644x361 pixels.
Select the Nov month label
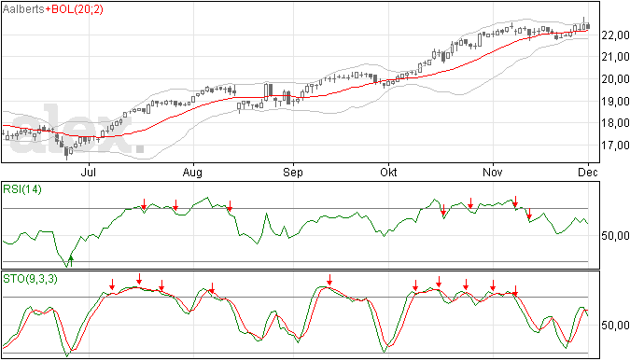[492, 172]
